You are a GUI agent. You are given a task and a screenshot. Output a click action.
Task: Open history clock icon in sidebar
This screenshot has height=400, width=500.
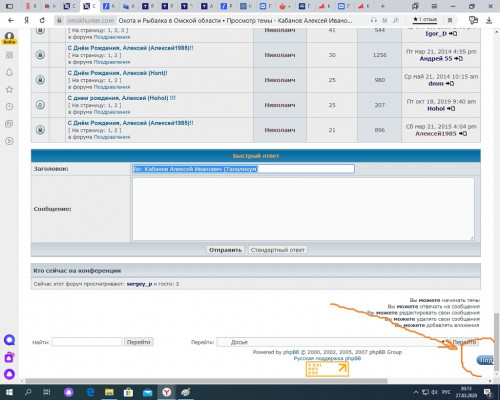click(x=9, y=107)
